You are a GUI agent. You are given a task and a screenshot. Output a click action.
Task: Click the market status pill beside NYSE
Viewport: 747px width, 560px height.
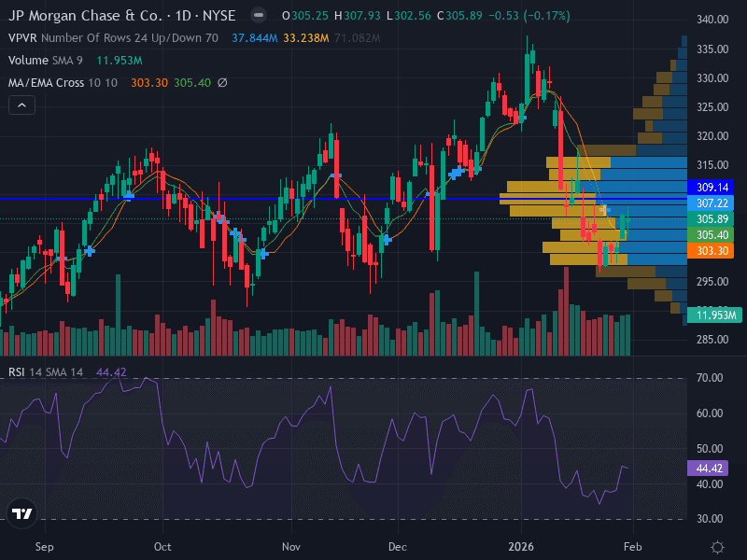[259, 15]
